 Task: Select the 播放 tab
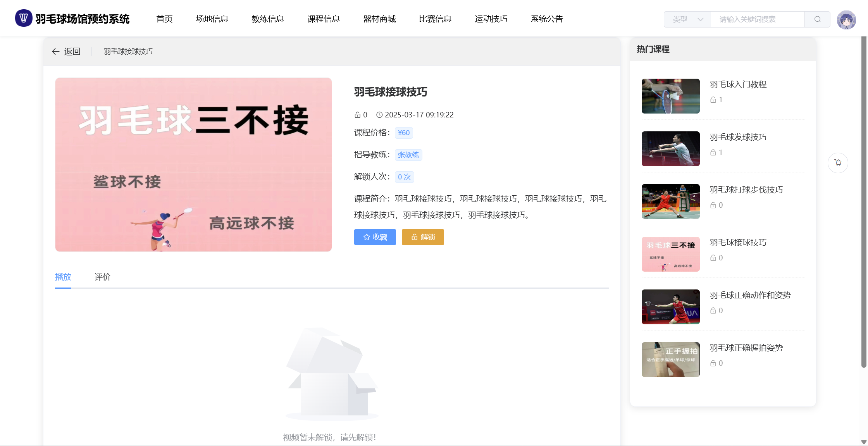63,277
